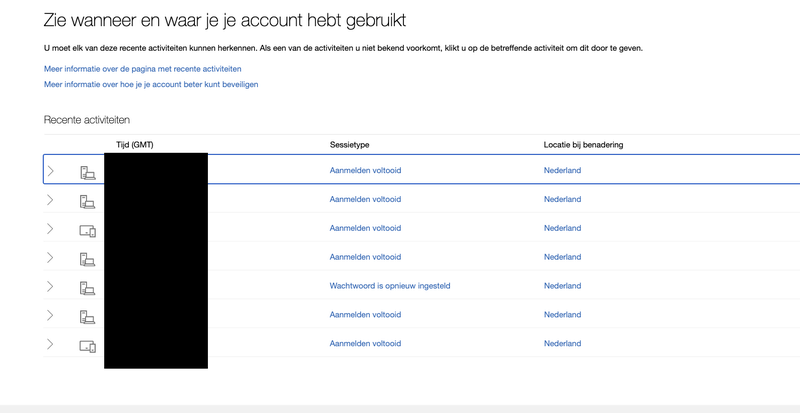Select 'Nederland' in the Wachtwoord reset row
This screenshot has width=800, height=413.
pyautogui.click(x=562, y=286)
